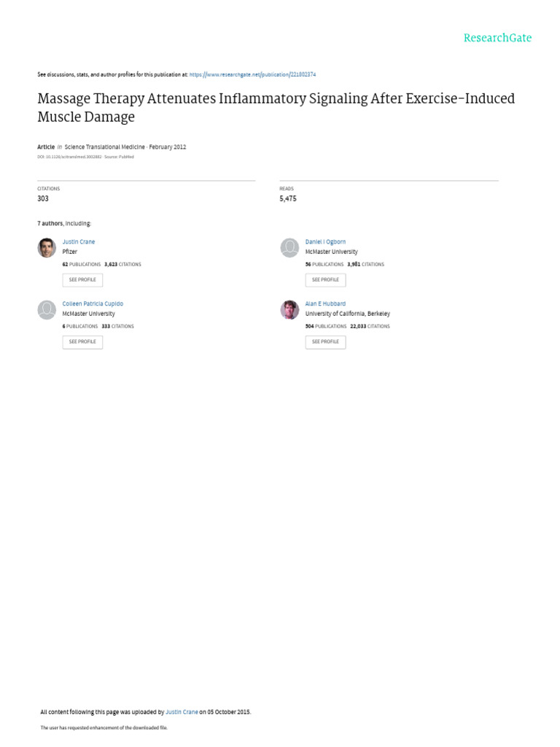This screenshot has width=560, height=747.
Task: Open Daniel I Ogborn author link
Action: point(325,241)
